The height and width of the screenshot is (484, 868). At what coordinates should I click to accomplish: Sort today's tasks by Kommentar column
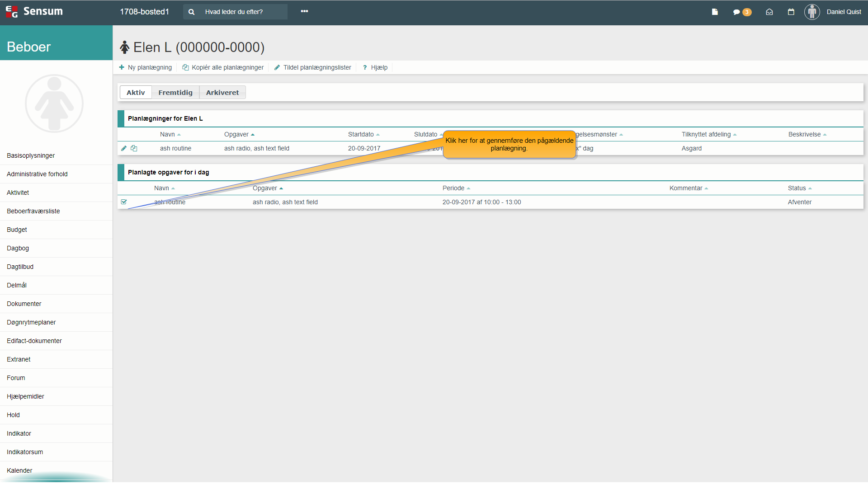click(x=689, y=188)
